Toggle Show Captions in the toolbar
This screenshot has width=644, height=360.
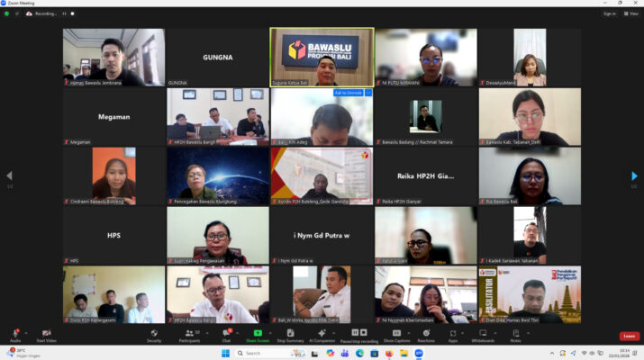point(395,335)
